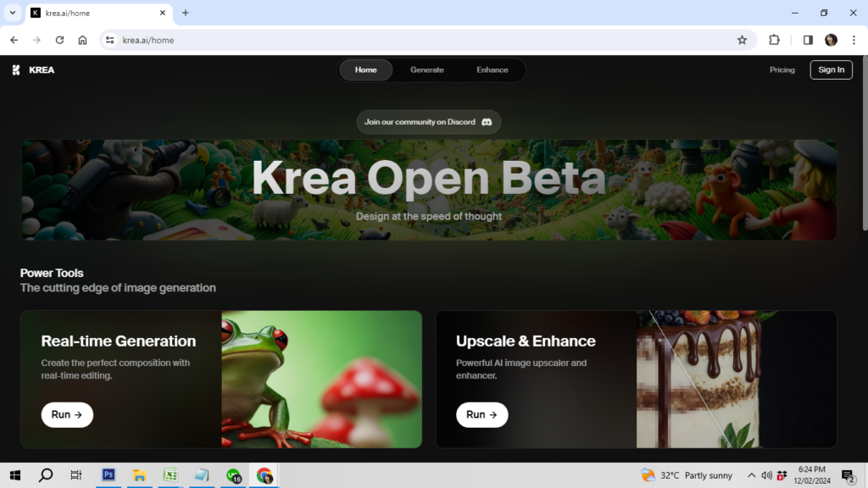Show hidden system tray icons
The height and width of the screenshot is (488, 868).
(x=750, y=475)
